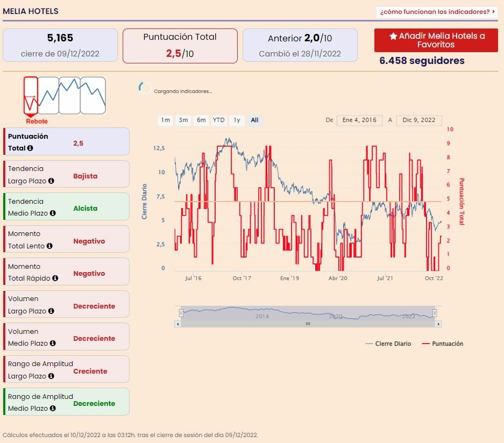
Task: Click the navigator left handle
Action: pos(181,312)
